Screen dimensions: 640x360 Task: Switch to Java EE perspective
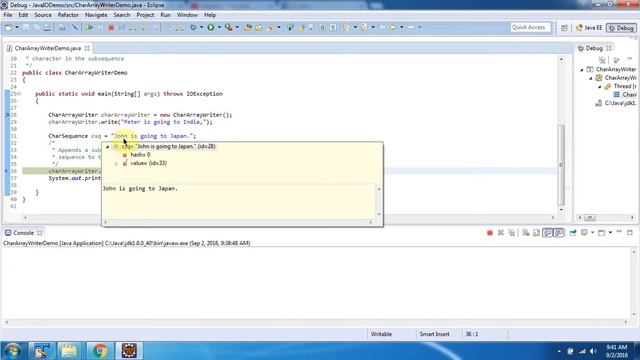click(589, 28)
